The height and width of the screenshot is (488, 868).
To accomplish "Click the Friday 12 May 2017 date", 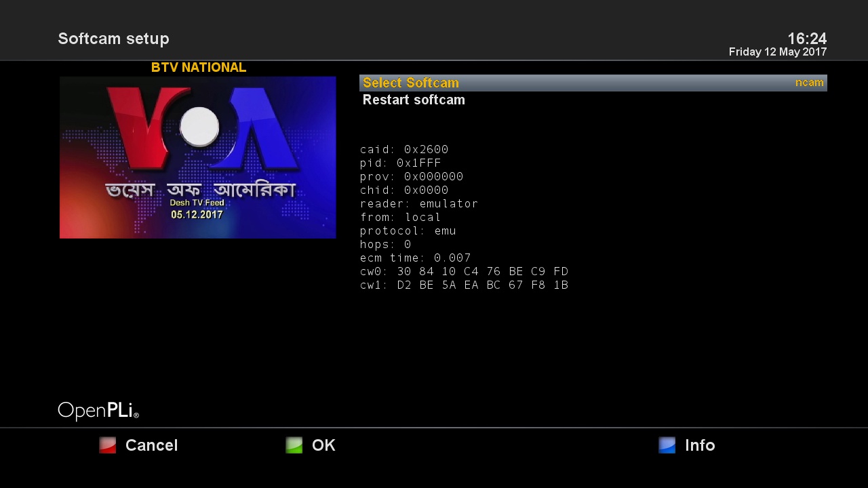I will (x=777, y=52).
